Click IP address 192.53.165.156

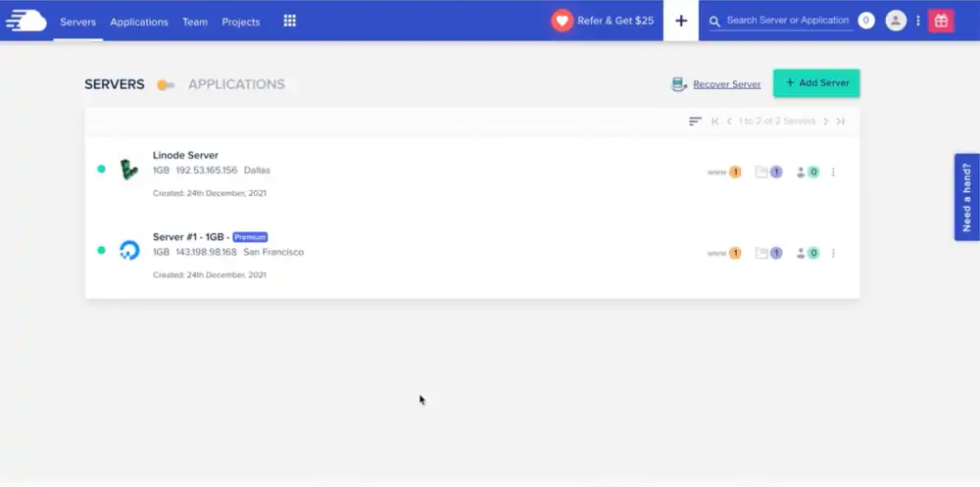coord(207,170)
